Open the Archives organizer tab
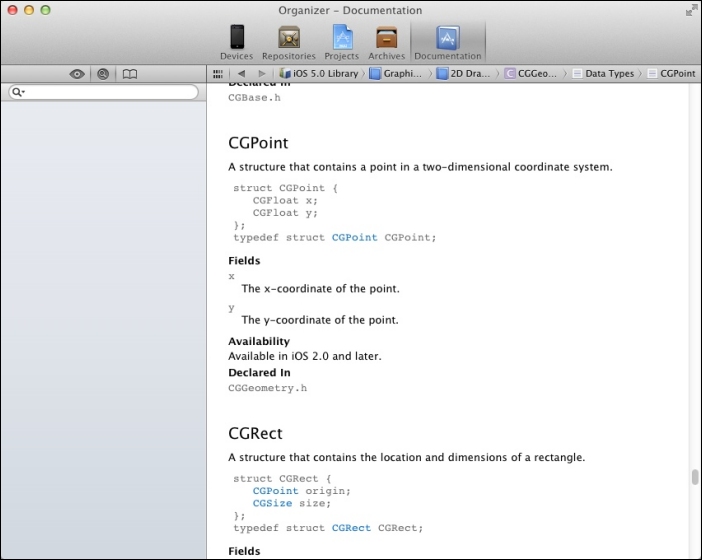702x560 pixels. pyautogui.click(x=386, y=42)
